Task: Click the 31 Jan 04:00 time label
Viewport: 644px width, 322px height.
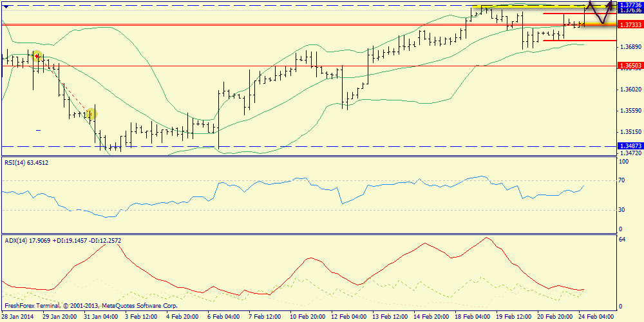Action: point(100,317)
